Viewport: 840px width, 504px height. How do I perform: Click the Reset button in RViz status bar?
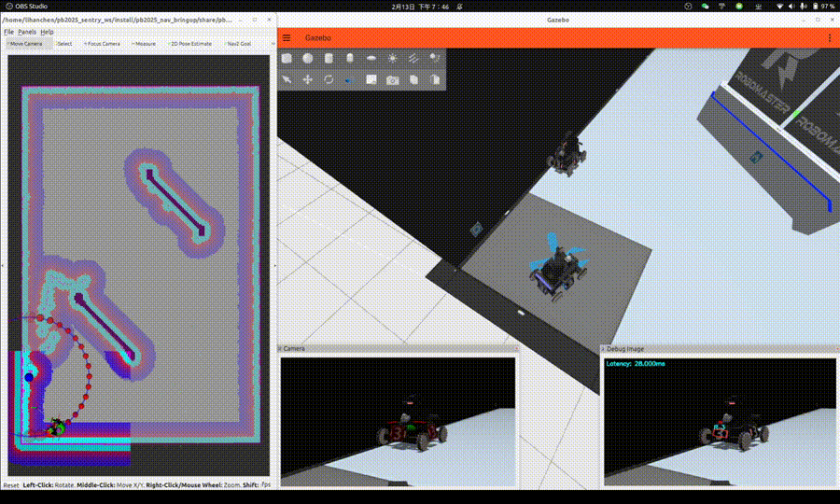point(10,485)
